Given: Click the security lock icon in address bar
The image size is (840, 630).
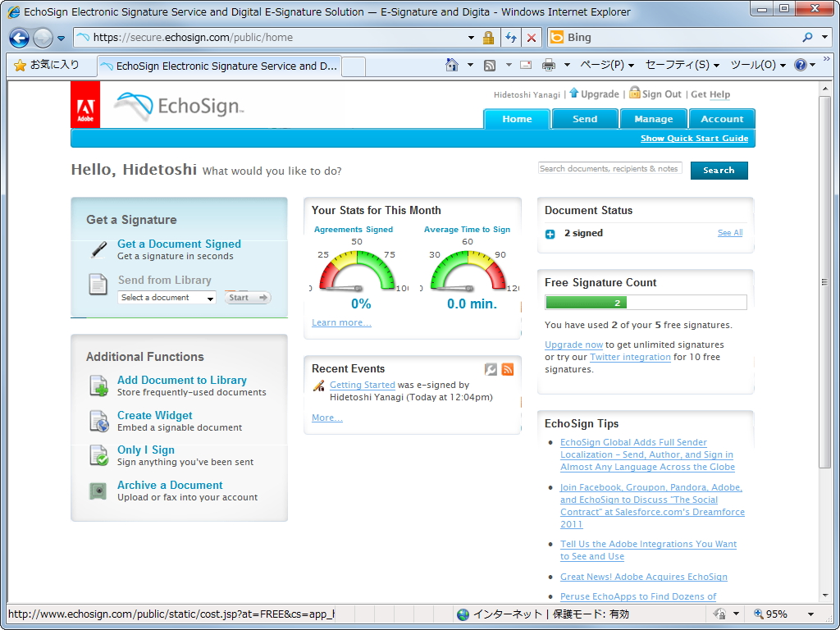Looking at the screenshot, I should (488, 38).
